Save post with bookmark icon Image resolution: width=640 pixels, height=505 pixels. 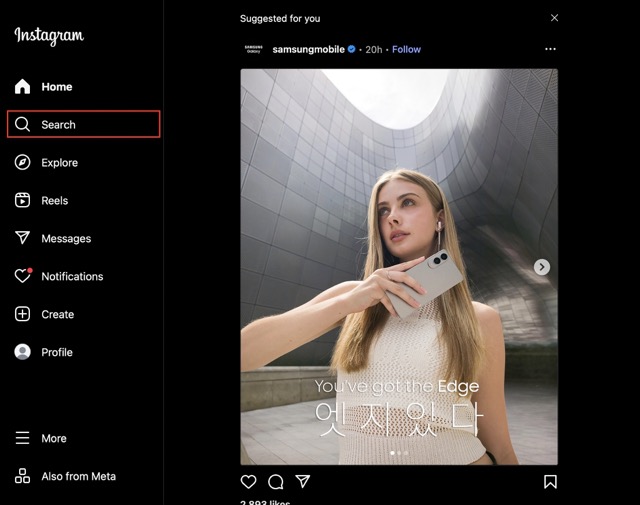point(550,482)
